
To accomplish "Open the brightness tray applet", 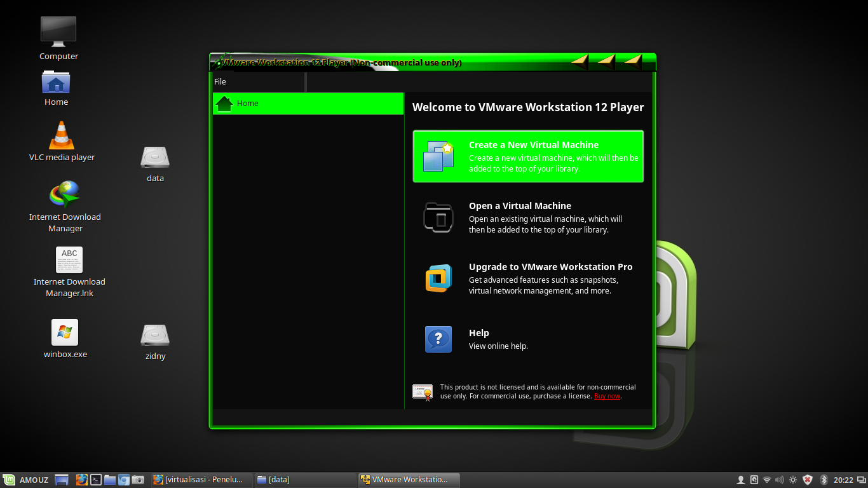I will coord(793,480).
